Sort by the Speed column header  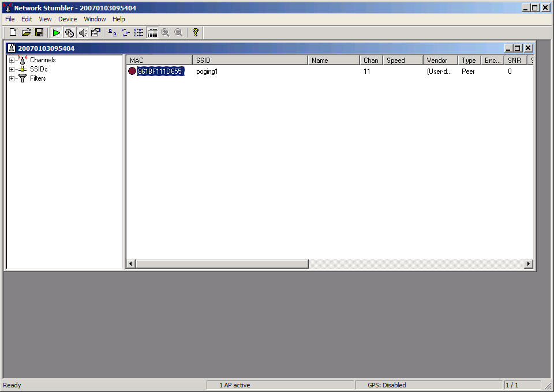coord(403,61)
